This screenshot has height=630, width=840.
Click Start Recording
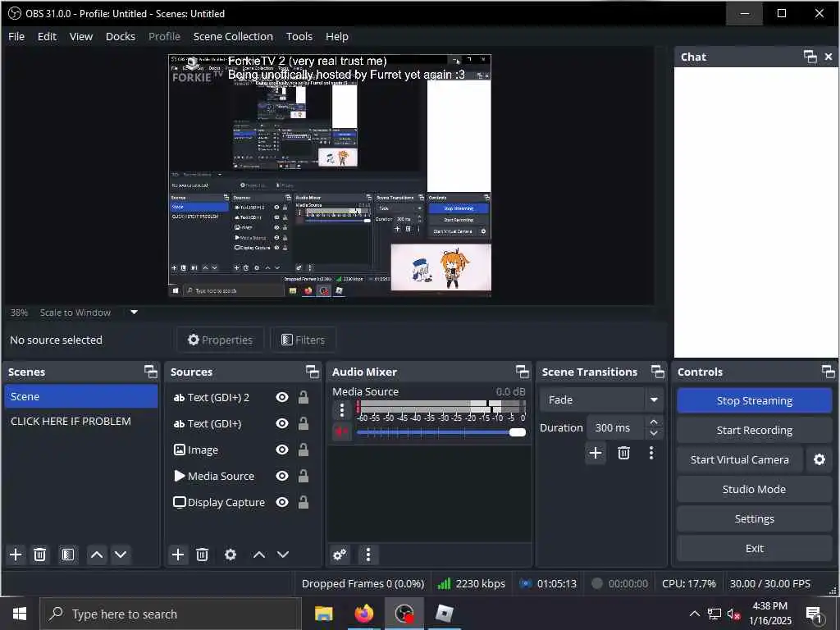coord(755,430)
